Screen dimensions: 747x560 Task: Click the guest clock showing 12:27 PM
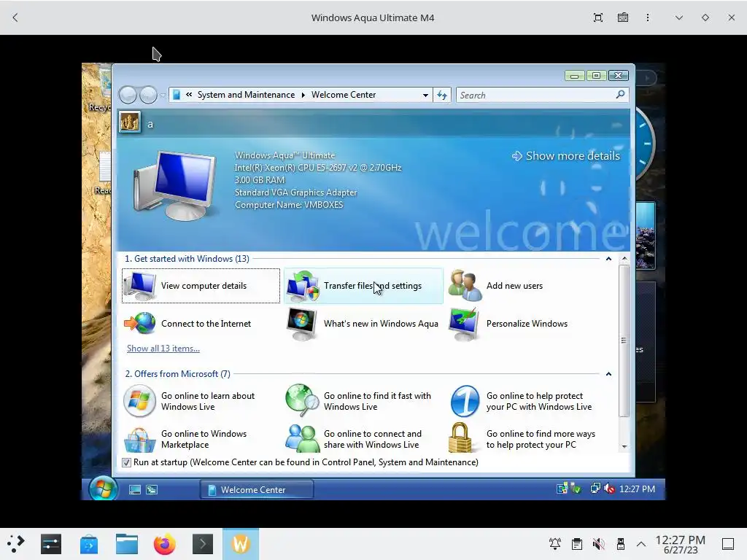(x=637, y=489)
